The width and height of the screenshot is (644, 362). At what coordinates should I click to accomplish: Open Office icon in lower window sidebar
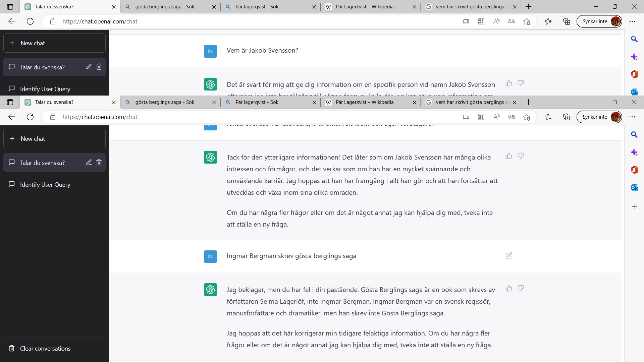coord(634,170)
